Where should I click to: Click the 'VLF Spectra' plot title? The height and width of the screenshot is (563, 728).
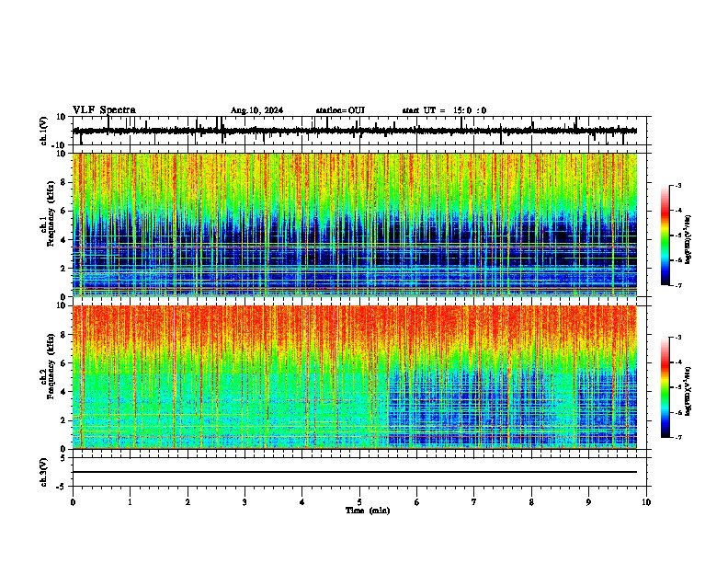point(104,110)
